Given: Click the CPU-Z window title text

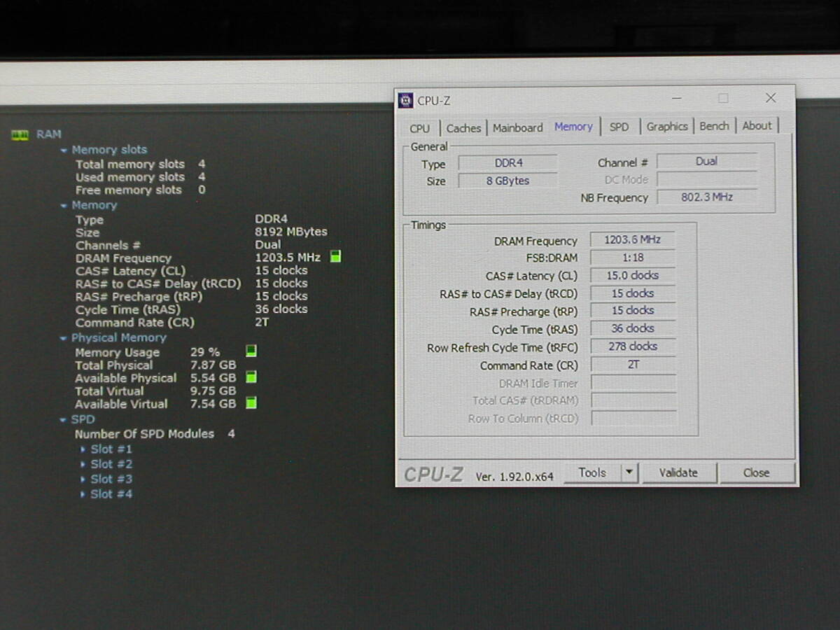Looking at the screenshot, I should (x=434, y=101).
